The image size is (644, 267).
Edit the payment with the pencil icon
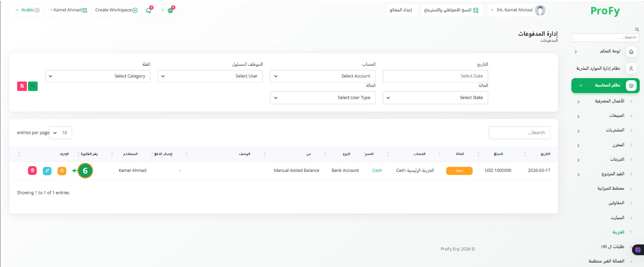47,171
